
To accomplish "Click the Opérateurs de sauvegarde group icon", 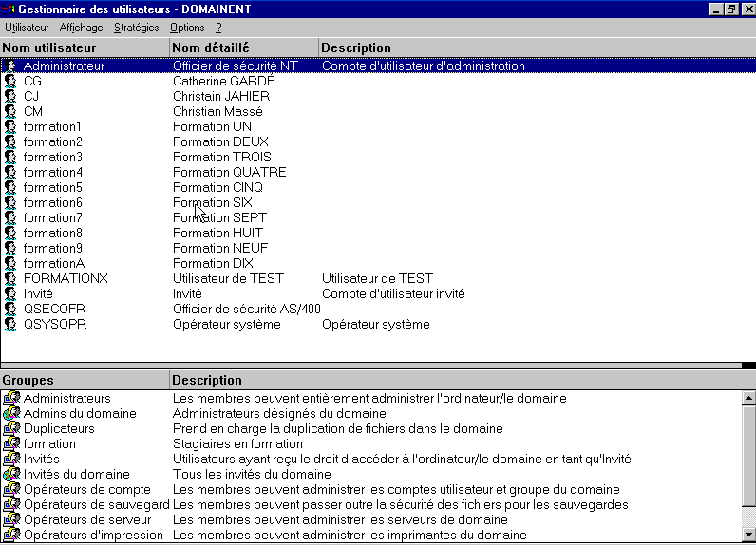I will [12, 504].
